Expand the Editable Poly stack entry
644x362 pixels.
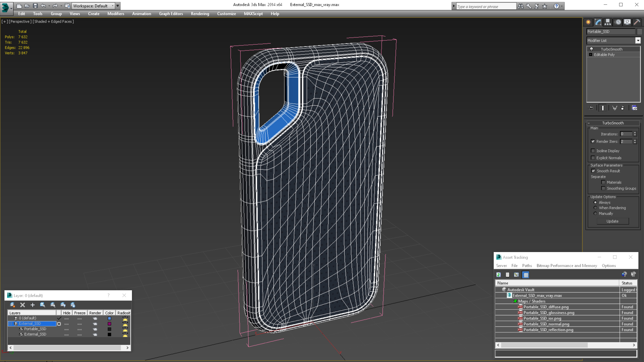(x=591, y=55)
